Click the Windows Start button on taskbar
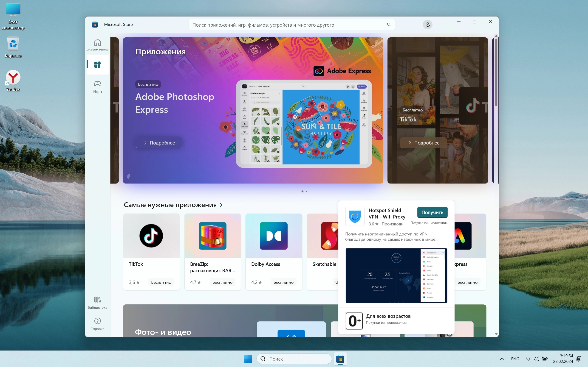 pyautogui.click(x=248, y=359)
